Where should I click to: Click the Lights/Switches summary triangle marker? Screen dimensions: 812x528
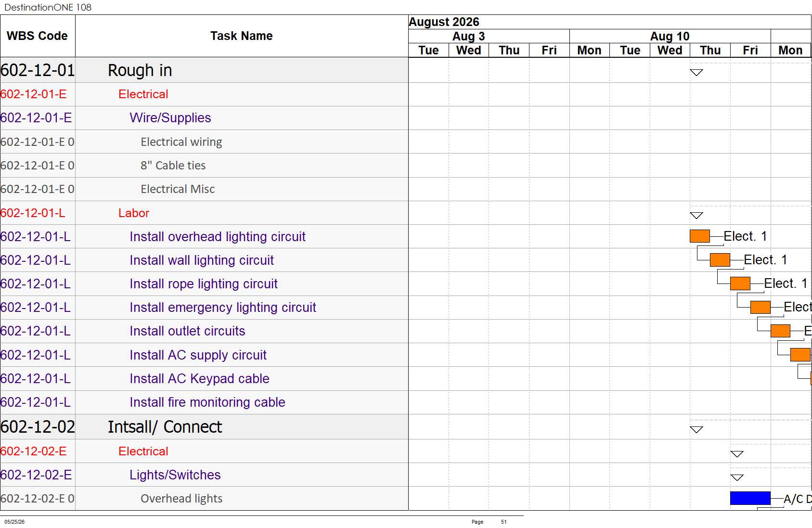[737, 477]
